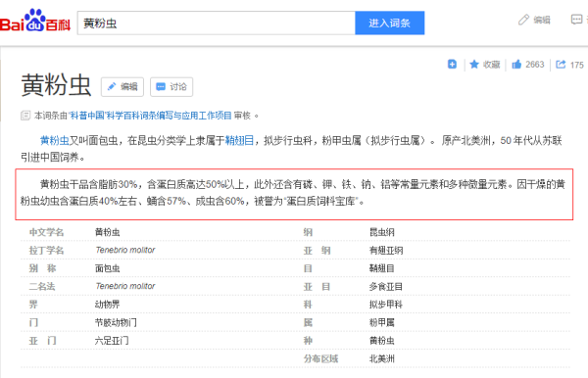Image resolution: width=588 pixels, height=378 pixels.
Task: Click the thumbs-up like icon 2663
Action: pos(516,65)
